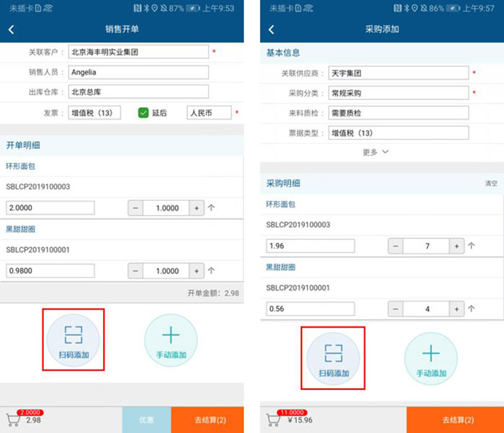Screen dimensions: 504x433
Task: Toggle the 延后 checkbox
Action: coord(143,113)
